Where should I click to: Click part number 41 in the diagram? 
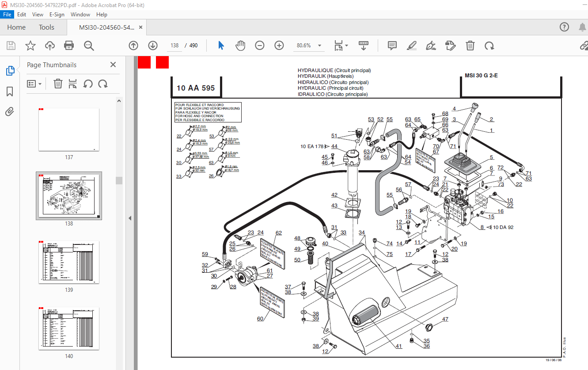pos(399,346)
